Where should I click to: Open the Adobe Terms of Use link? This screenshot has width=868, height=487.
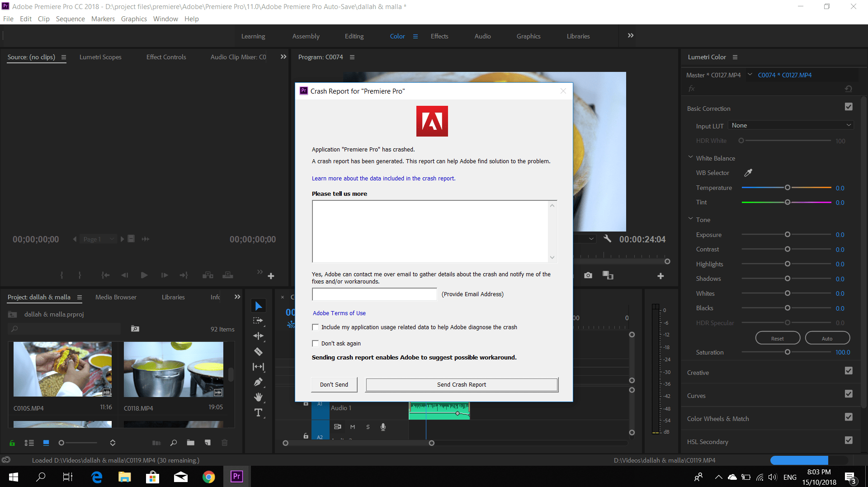click(339, 313)
